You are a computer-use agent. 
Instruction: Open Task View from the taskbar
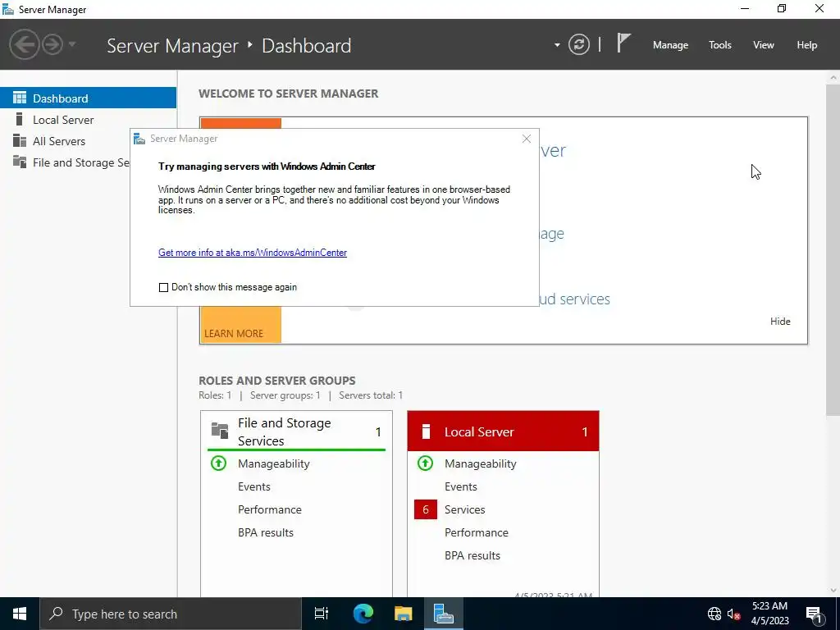pos(322,614)
